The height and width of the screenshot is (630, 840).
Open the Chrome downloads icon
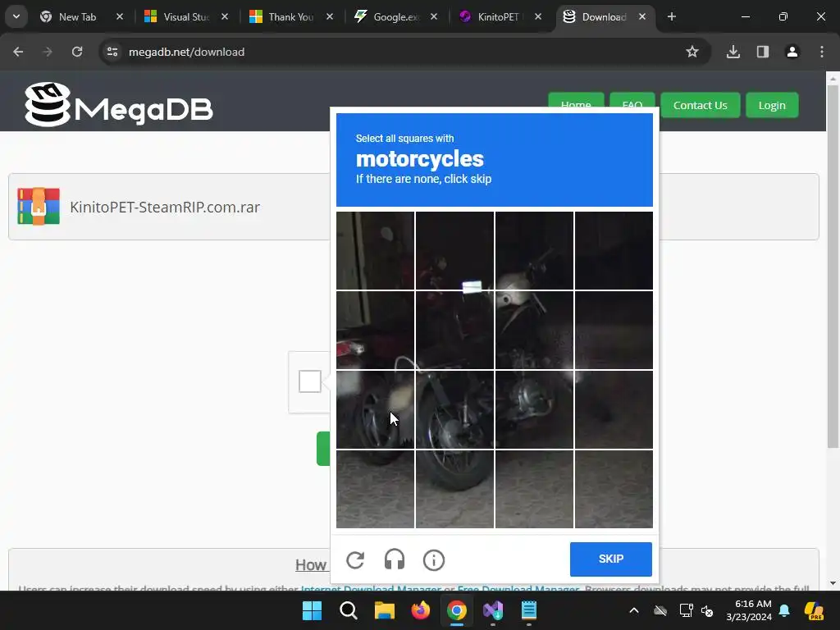[733, 52]
